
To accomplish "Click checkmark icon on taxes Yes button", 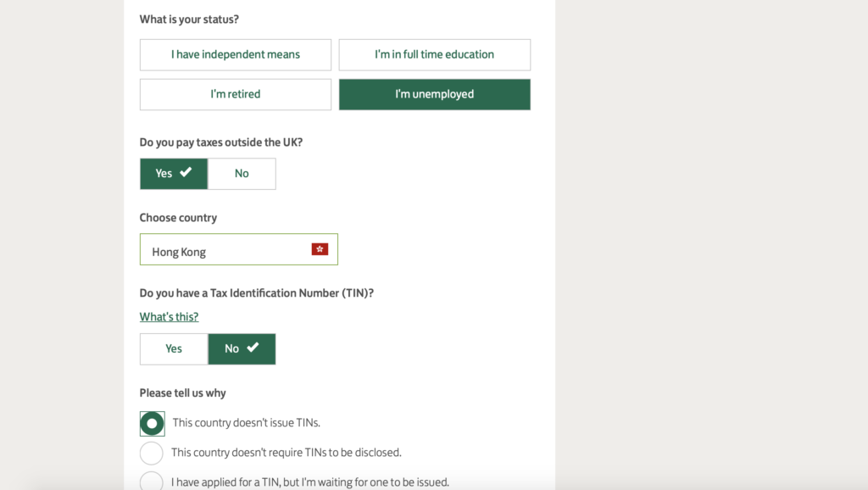I will (186, 172).
